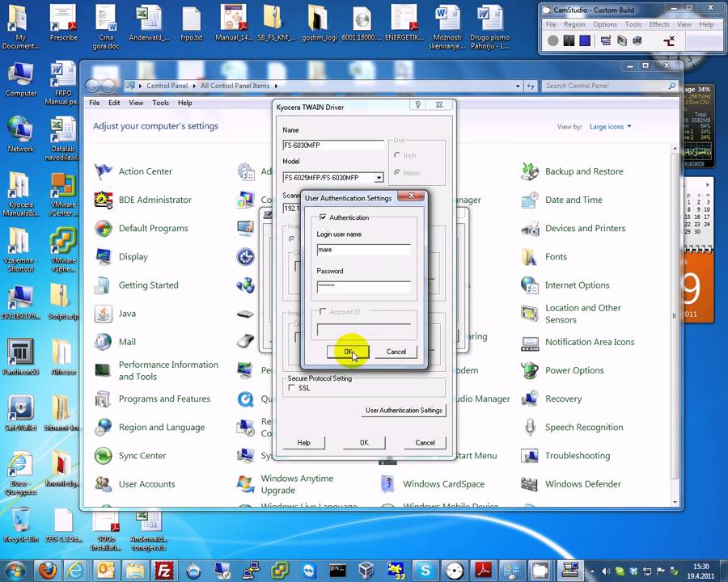Click CamStudio pause button
The width and height of the screenshot is (728, 582).
569,41
